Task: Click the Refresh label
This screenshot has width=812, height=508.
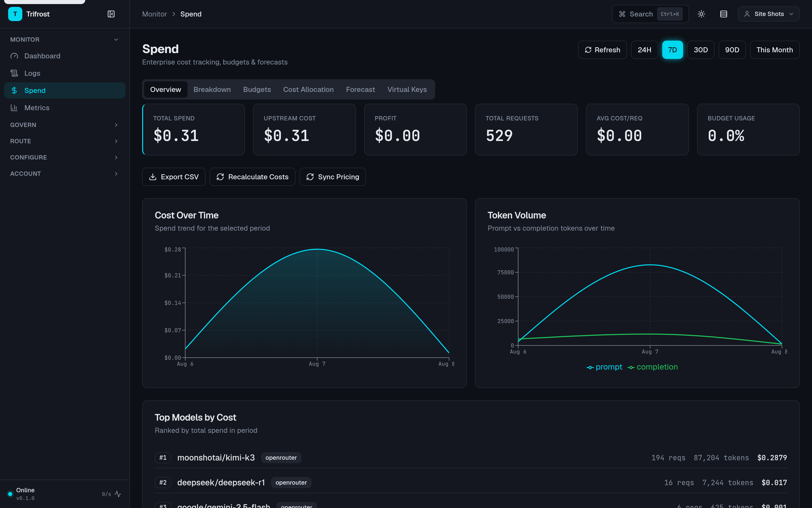Action: coord(607,50)
